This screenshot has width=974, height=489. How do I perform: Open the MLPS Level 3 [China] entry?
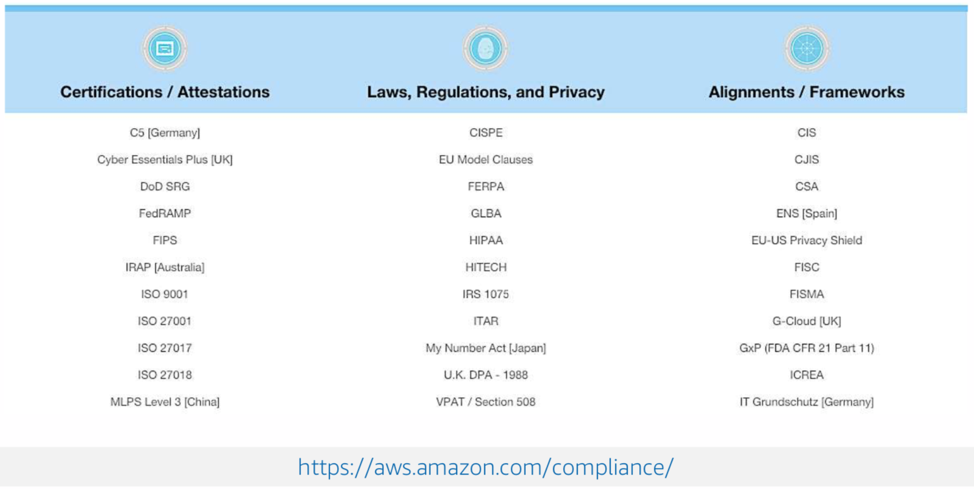pyautogui.click(x=165, y=402)
